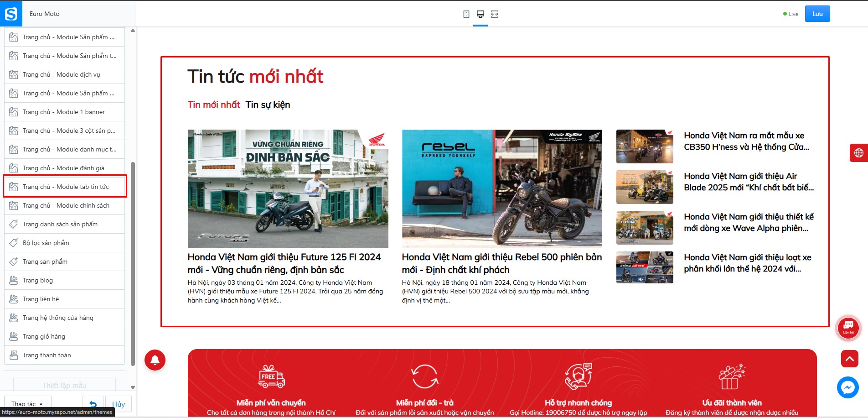Click the Future 125 article excerpt text
This screenshot has height=418, width=868.
(x=285, y=292)
